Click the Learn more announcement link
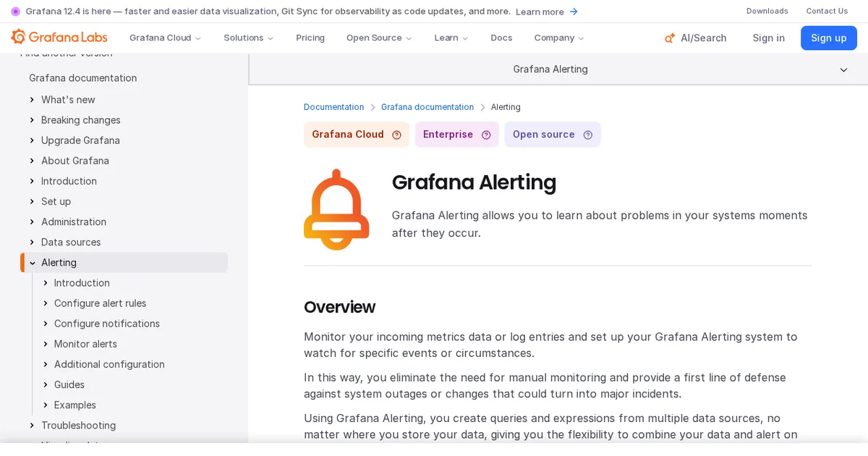Screen dimensions: 868x456 (x=540, y=12)
